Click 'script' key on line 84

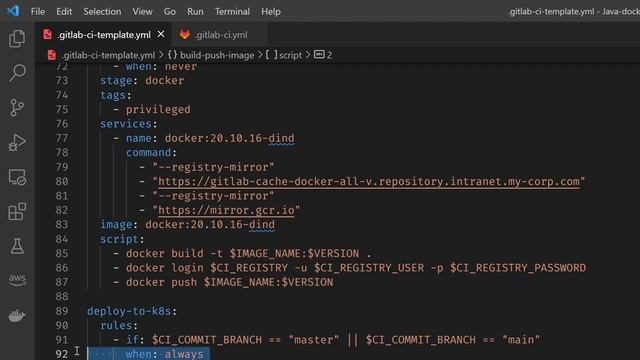pyautogui.click(x=120, y=239)
